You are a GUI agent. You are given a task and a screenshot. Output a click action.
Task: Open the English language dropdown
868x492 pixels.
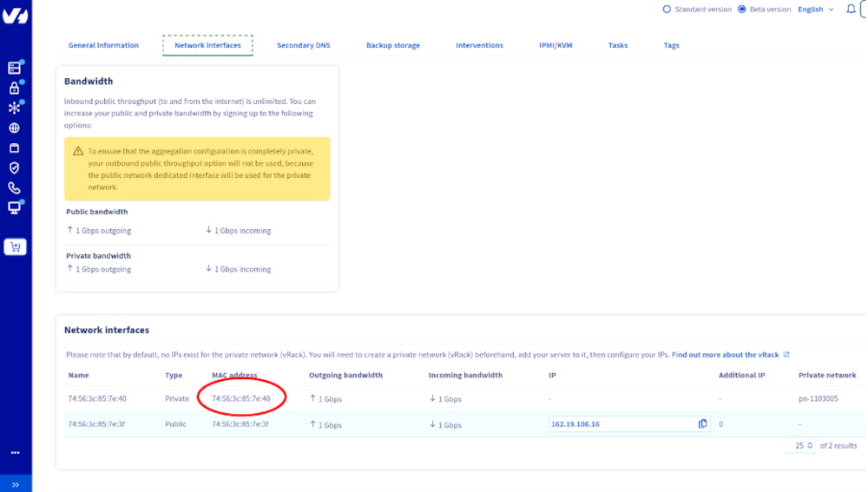tap(815, 10)
